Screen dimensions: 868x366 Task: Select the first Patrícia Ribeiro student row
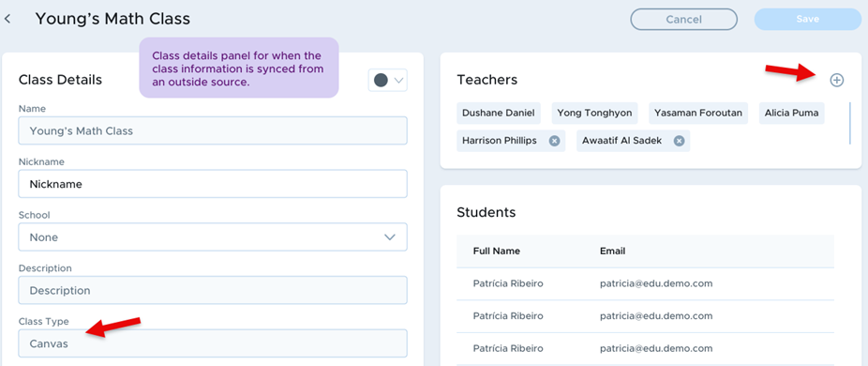(646, 284)
